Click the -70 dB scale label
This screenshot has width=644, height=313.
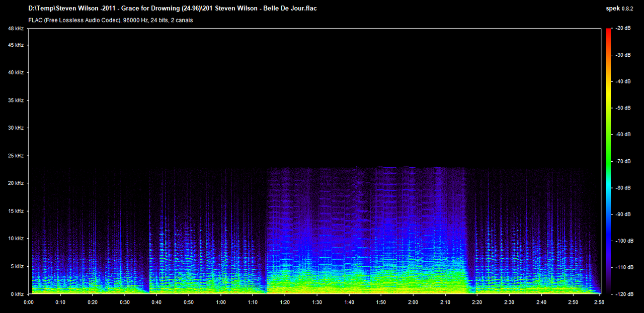point(624,161)
